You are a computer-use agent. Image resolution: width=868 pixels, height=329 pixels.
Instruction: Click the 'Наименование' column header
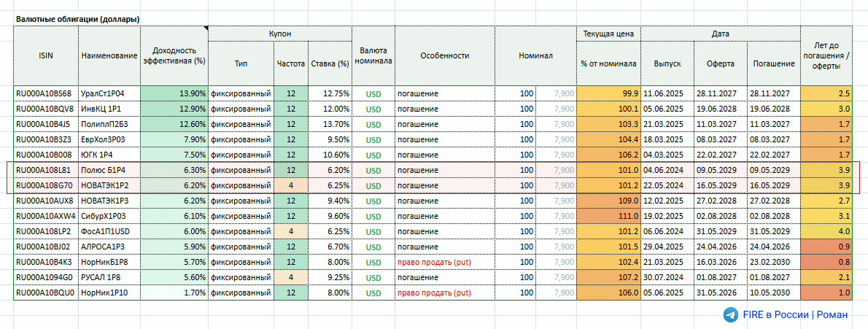tap(109, 55)
